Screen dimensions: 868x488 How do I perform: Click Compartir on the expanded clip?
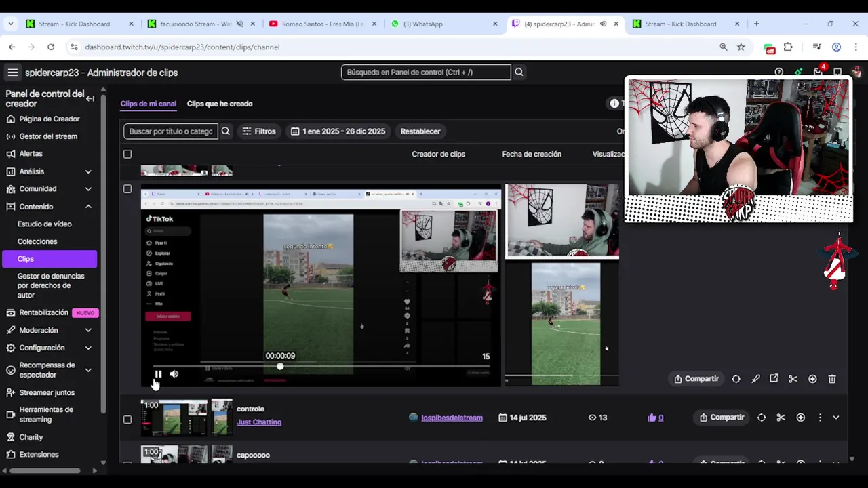tap(696, 379)
